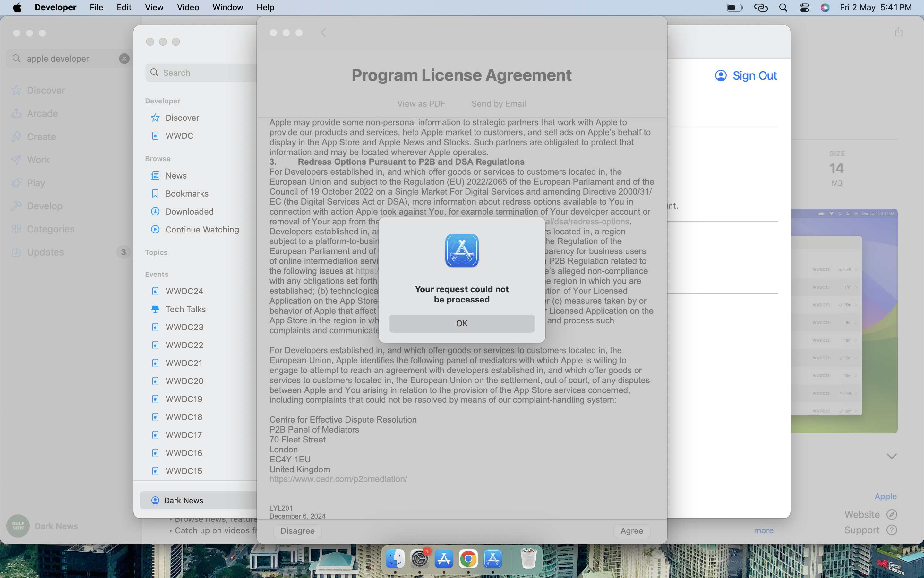924x578 pixels.
Task: Click the Disagree button
Action: (297, 530)
